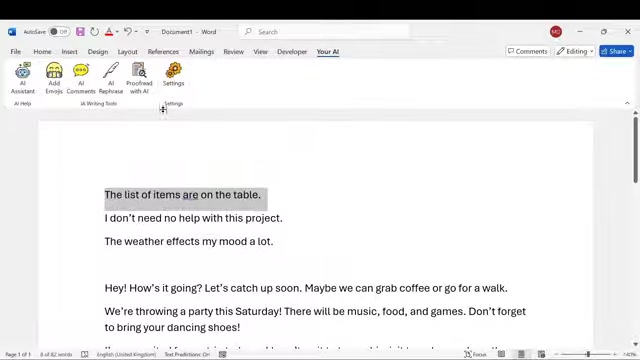Run Proofread with AI
The height and width of the screenshot is (360, 640).
tap(139, 78)
